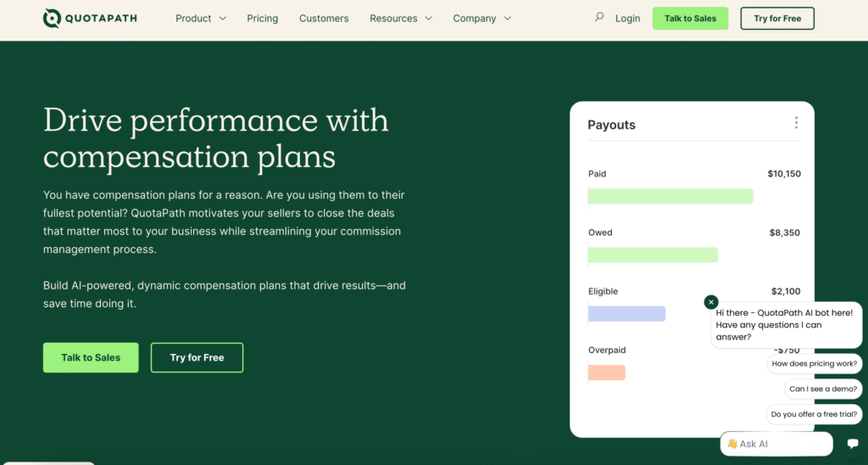The width and height of the screenshot is (868, 465).
Task: Click the Overpaid label
Action: (x=607, y=350)
